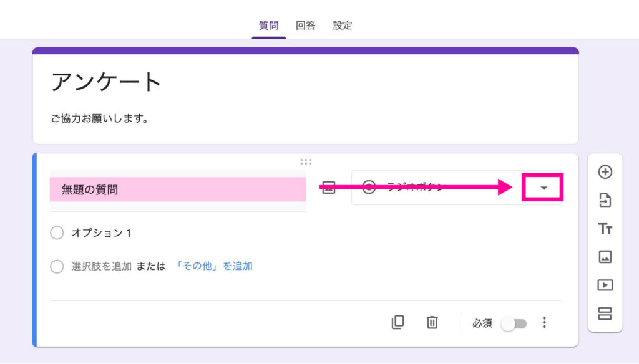Screen dimensions: 639x364
Task: Click the 「その他」を追加 link
Action: tap(213, 266)
